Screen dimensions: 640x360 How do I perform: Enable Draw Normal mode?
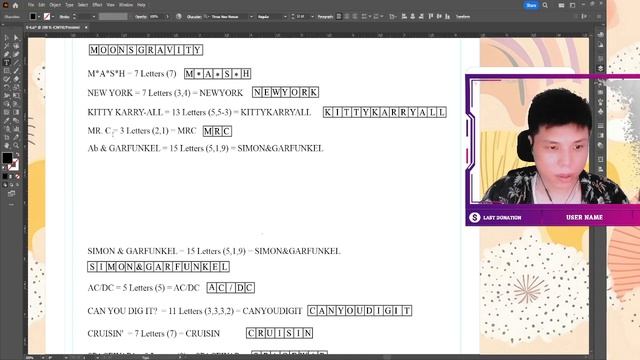click(x=5, y=185)
